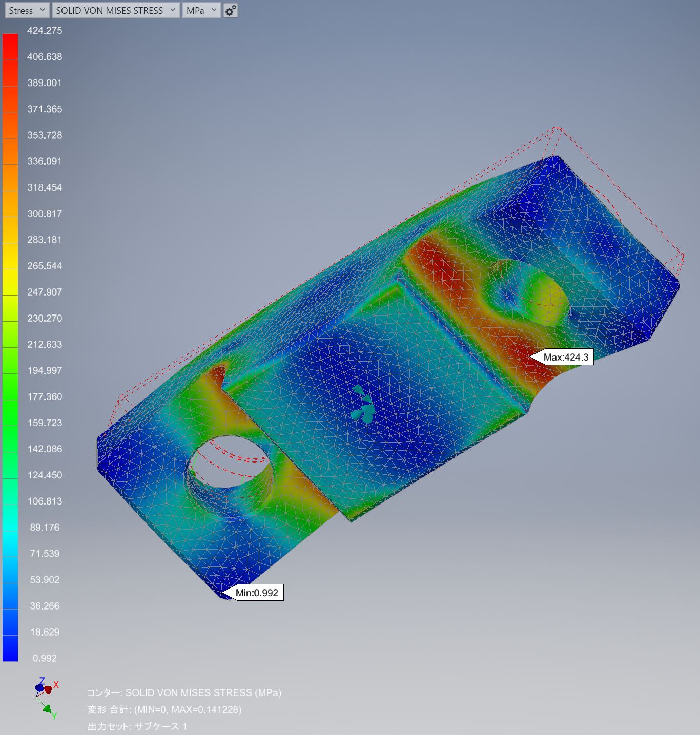Click the legend value 406.638

(x=45, y=57)
